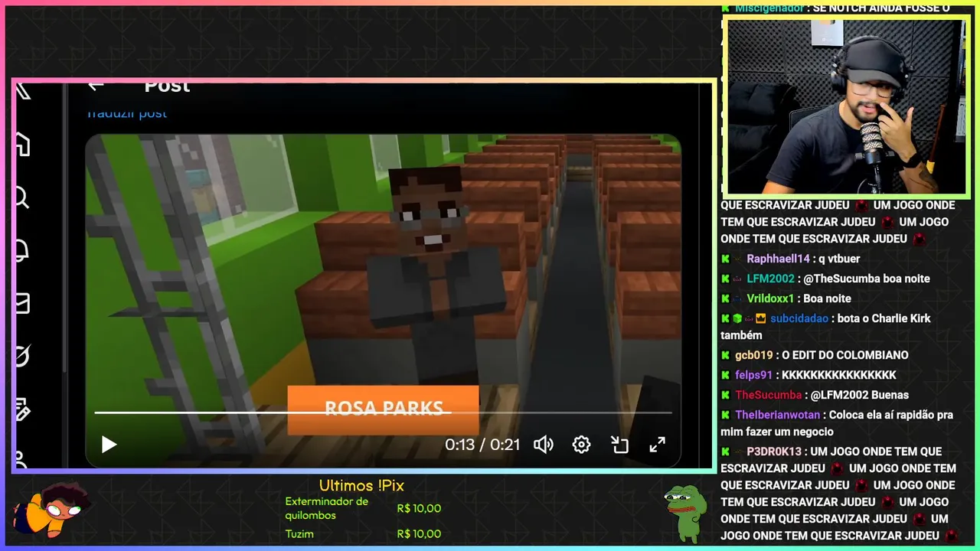980x551 pixels.
Task: Open the Grok icon in X sidebar
Action: (22, 357)
